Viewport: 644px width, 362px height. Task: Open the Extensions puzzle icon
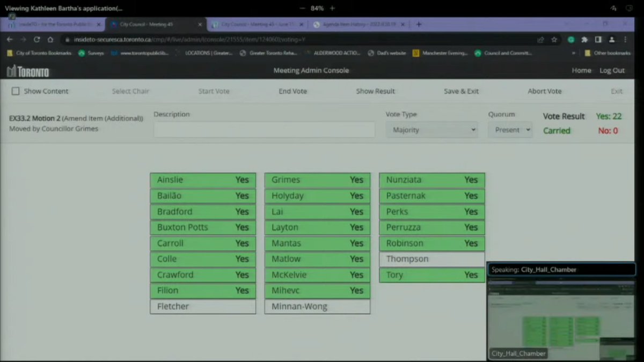coord(584,40)
